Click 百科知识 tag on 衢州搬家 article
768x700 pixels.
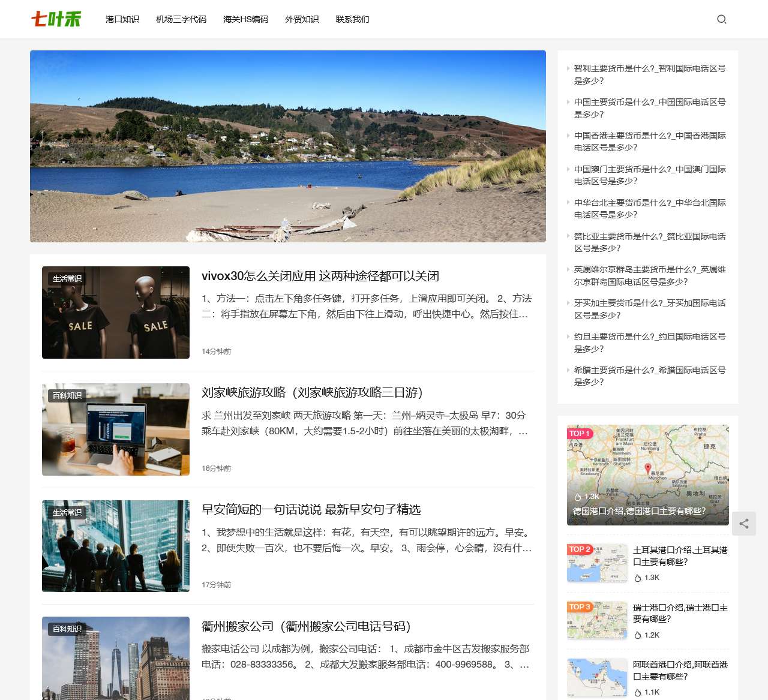(67, 629)
